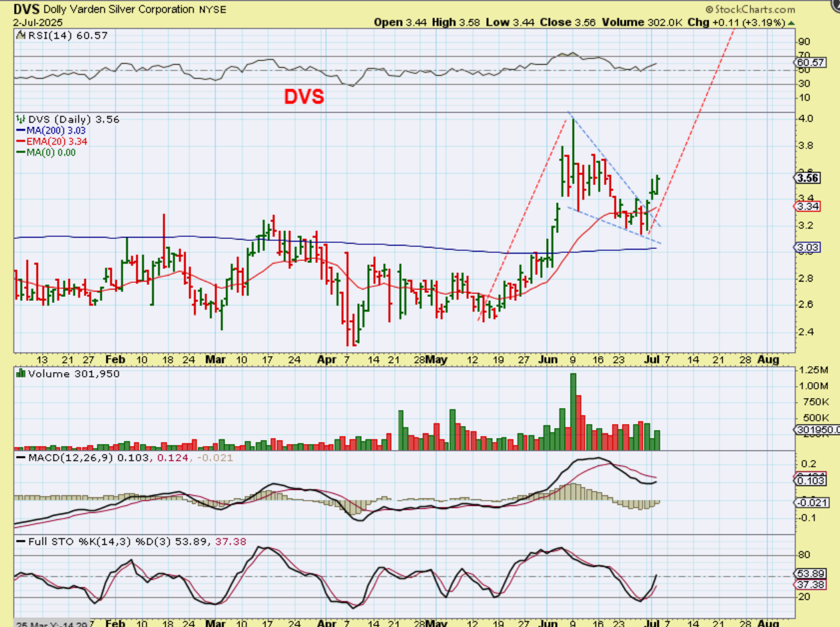The height and width of the screenshot is (627, 840).
Task: Click the MACD(12,26,9) panel label
Action: (70, 458)
